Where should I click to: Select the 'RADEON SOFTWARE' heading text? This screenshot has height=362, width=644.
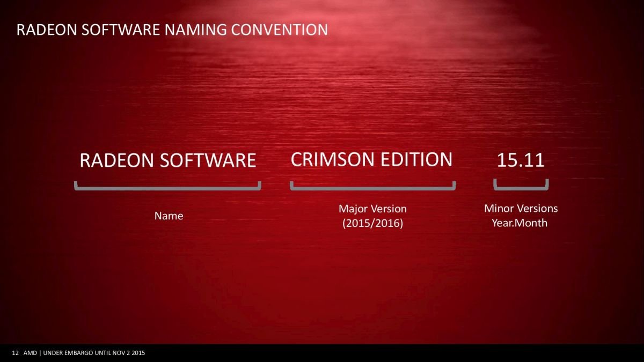(x=168, y=160)
